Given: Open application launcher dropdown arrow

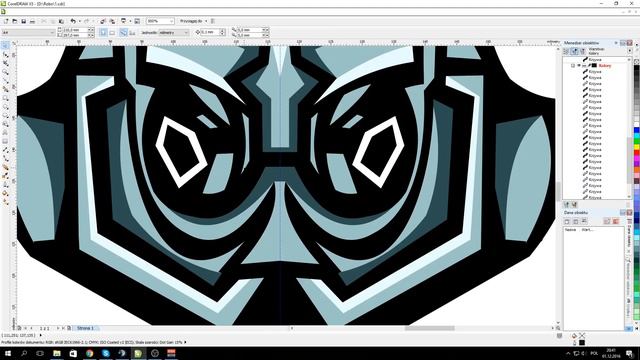Looking at the screenshot, I should click(x=130, y=21).
